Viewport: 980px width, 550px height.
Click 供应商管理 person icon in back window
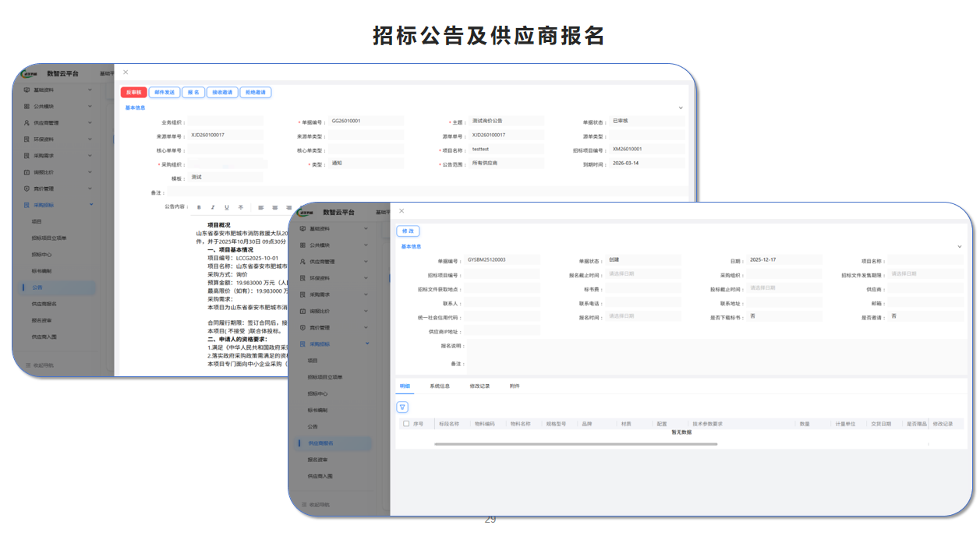click(x=26, y=122)
